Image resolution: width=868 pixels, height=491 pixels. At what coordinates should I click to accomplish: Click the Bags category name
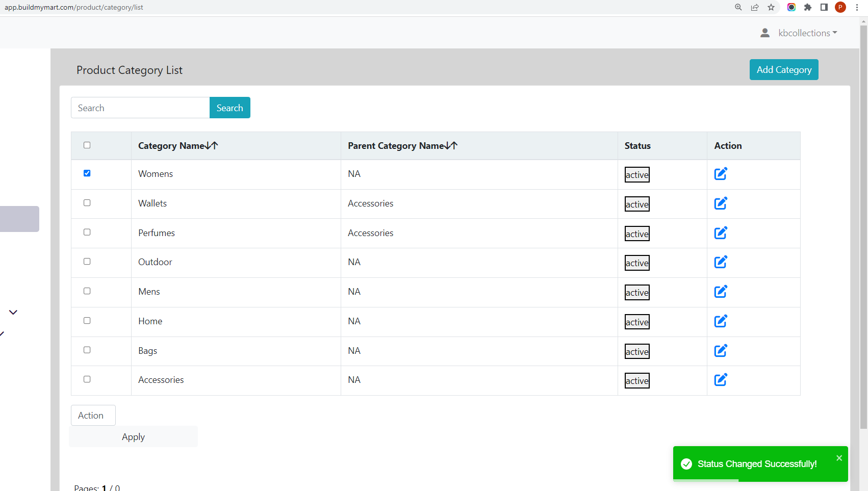147,351
